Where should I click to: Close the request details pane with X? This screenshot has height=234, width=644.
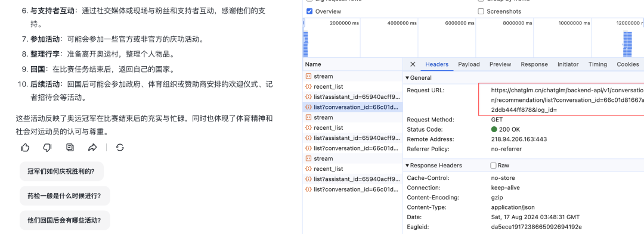413,64
